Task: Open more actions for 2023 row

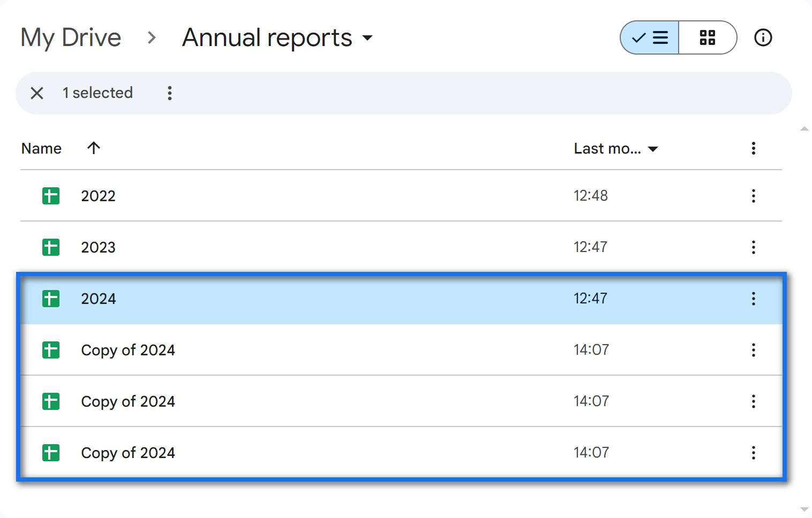Action: pyautogui.click(x=754, y=247)
